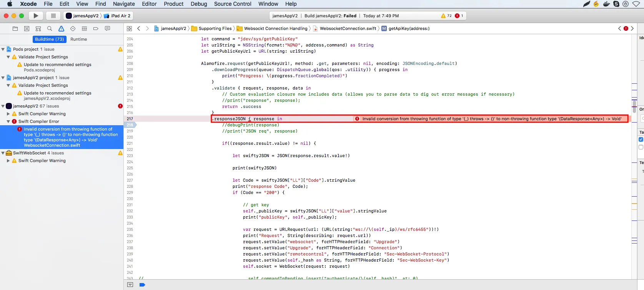644x290 pixels.
Task: Expand Swift Compiler Warning under jamesAppV2
Action: [8, 114]
